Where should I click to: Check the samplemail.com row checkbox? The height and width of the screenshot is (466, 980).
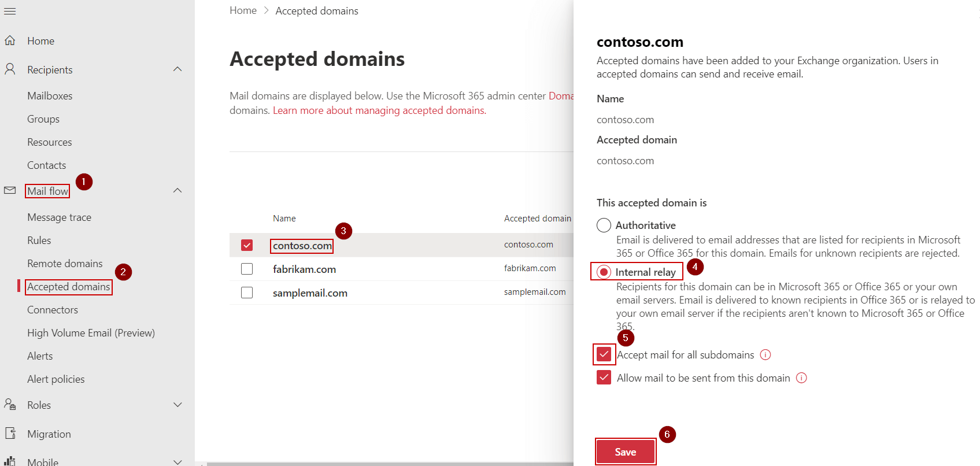pos(247,293)
